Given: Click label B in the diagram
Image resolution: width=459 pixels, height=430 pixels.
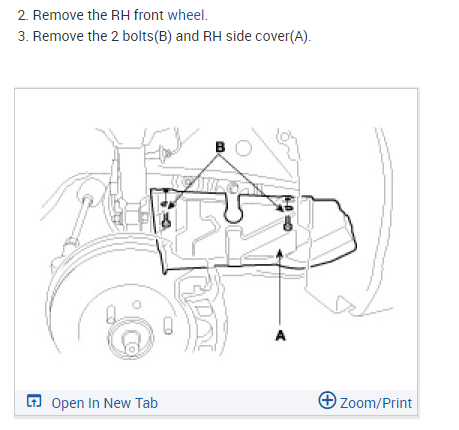Looking at the screenshot, I should (x=220, y=147).
